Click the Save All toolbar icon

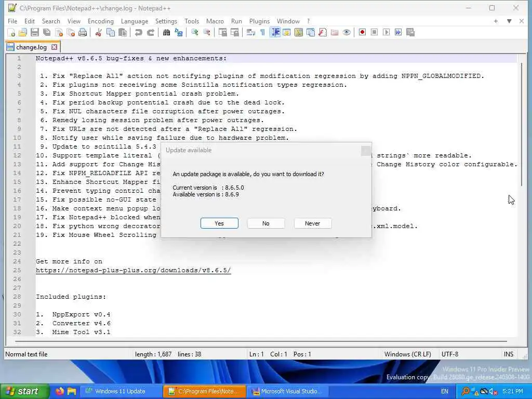[47, 33]
